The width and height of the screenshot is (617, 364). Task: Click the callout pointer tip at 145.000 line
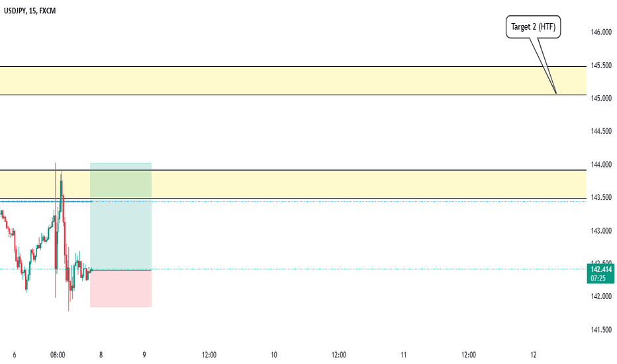(556, 93)
